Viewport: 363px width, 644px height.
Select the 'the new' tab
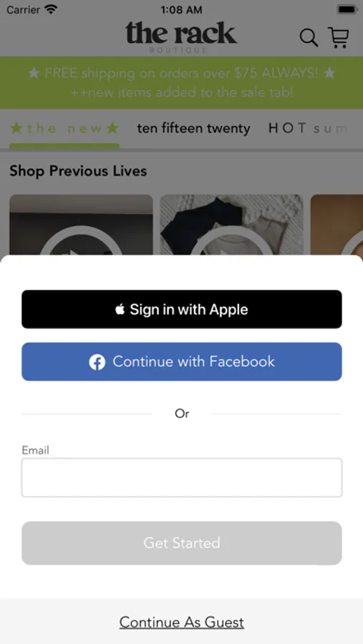pyautogui.click(x=64, y=129)
